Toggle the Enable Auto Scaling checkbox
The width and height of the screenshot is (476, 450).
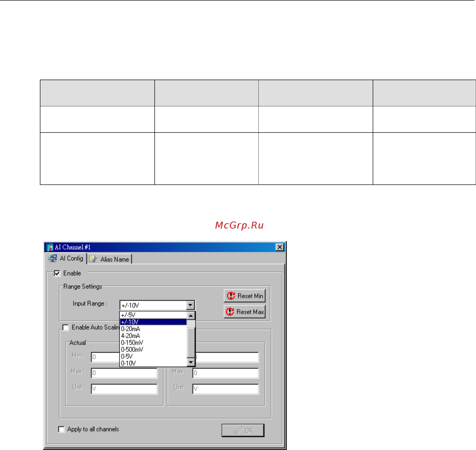coord(66,328)
